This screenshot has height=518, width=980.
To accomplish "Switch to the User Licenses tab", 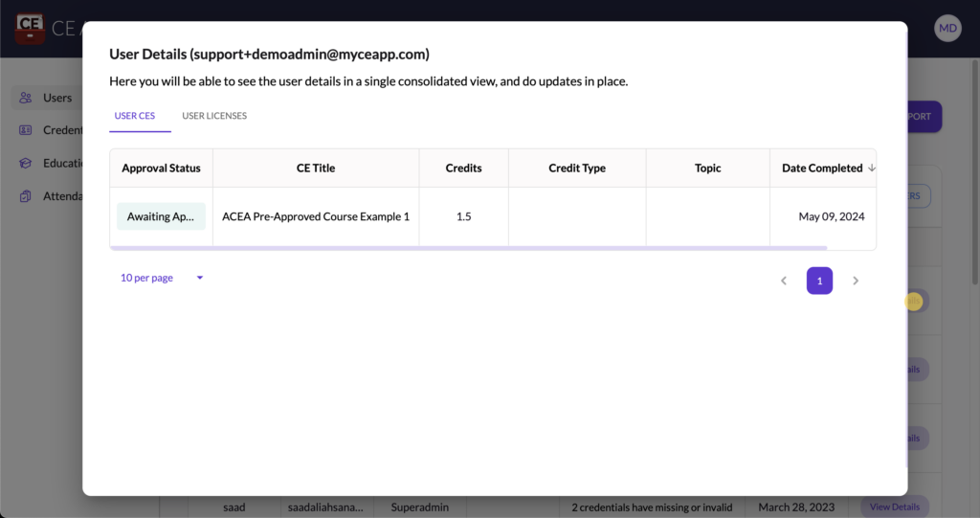I will (214, 116).
